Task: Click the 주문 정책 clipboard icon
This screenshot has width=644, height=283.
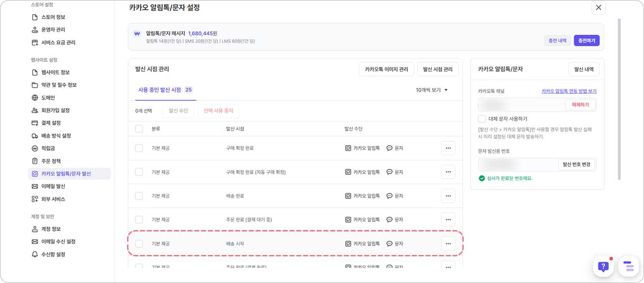Action: [35, 161]
